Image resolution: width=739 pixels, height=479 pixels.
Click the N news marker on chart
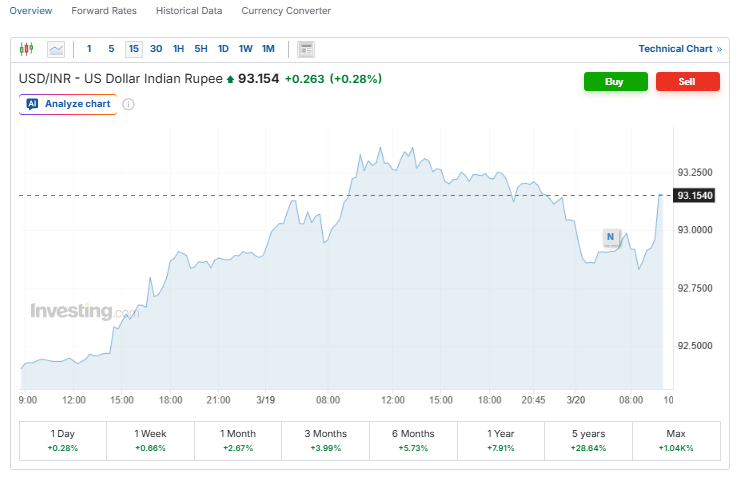(x=610, y=237)
